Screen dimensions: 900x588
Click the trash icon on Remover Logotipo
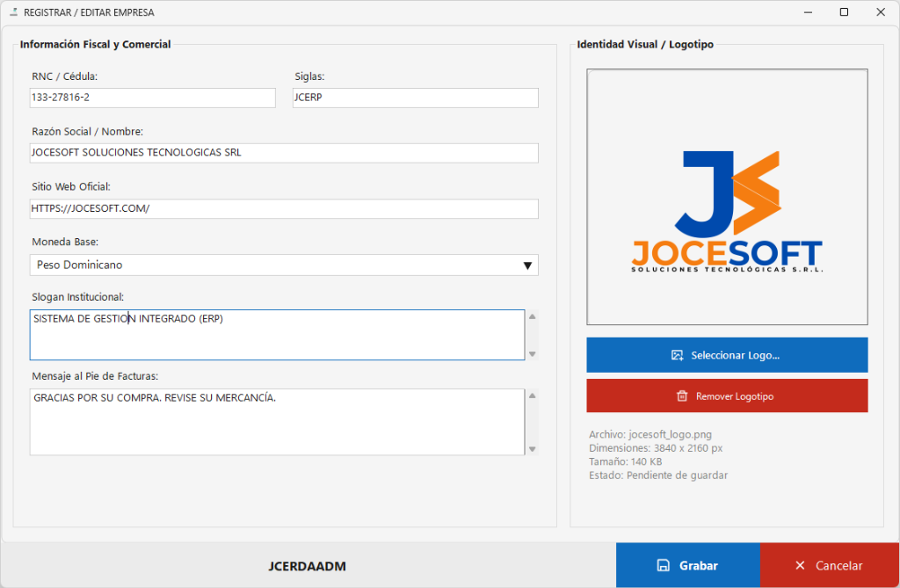(682, 396)
